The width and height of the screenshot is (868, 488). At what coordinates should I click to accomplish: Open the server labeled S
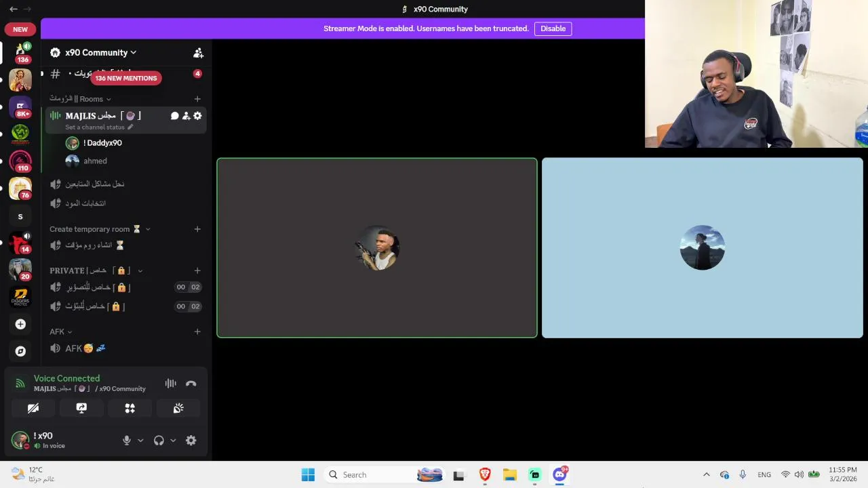coord(20,217)
